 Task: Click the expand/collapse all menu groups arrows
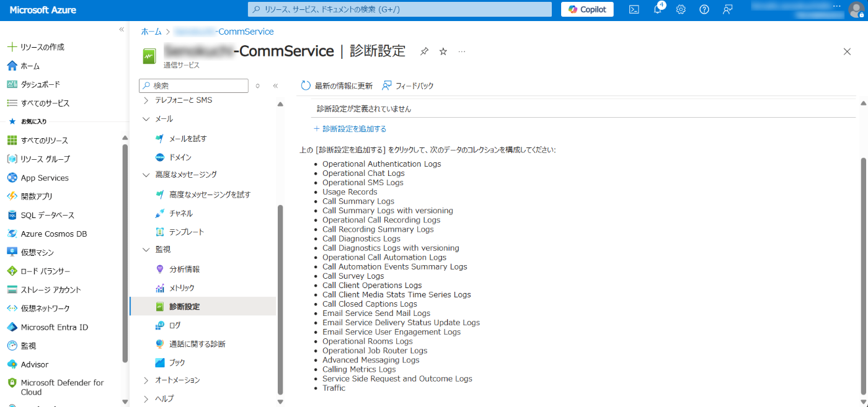pyautogui.click(x=258, y=85)
